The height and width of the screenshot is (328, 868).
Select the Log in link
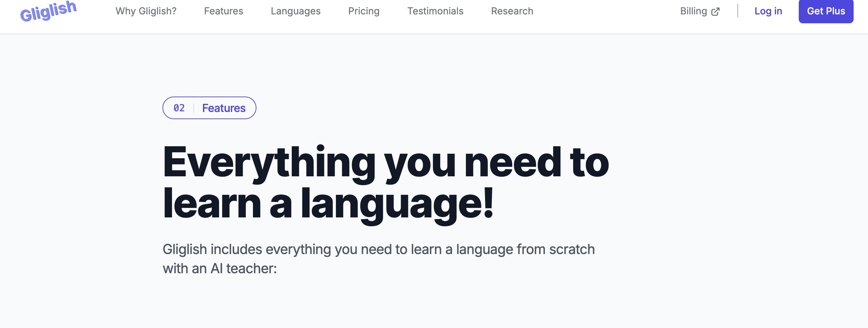768,11
